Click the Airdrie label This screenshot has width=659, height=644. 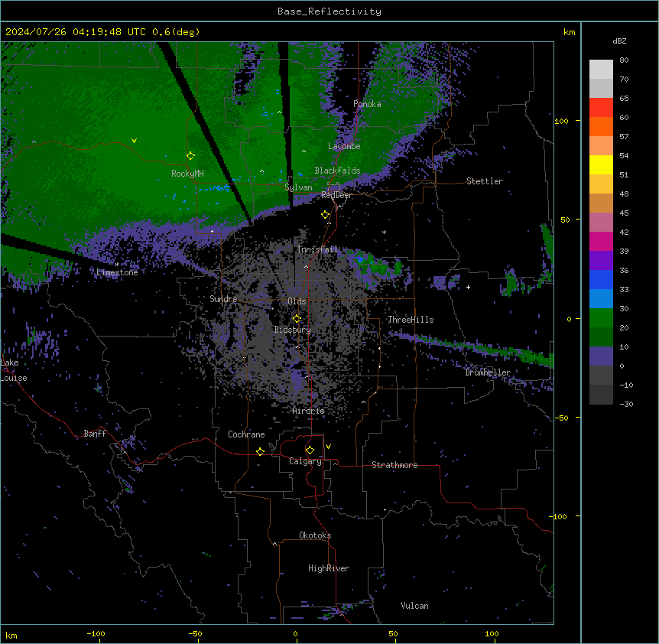pos(309,411)
